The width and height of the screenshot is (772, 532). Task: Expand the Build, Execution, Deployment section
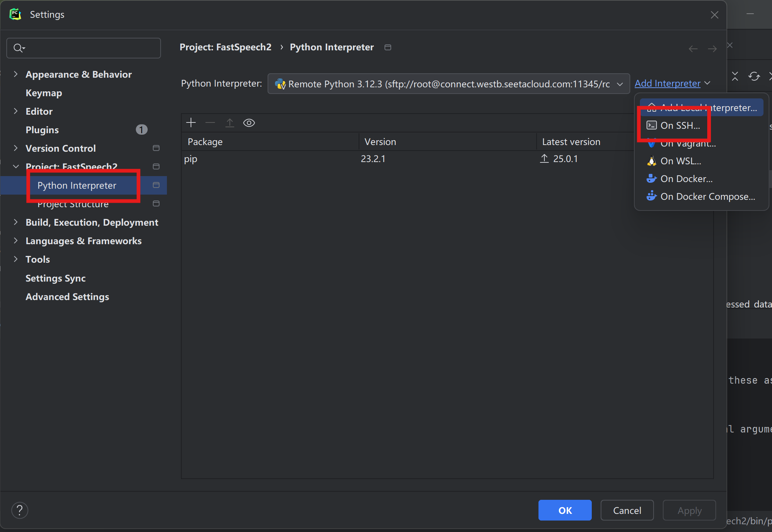tap(16, 222)
